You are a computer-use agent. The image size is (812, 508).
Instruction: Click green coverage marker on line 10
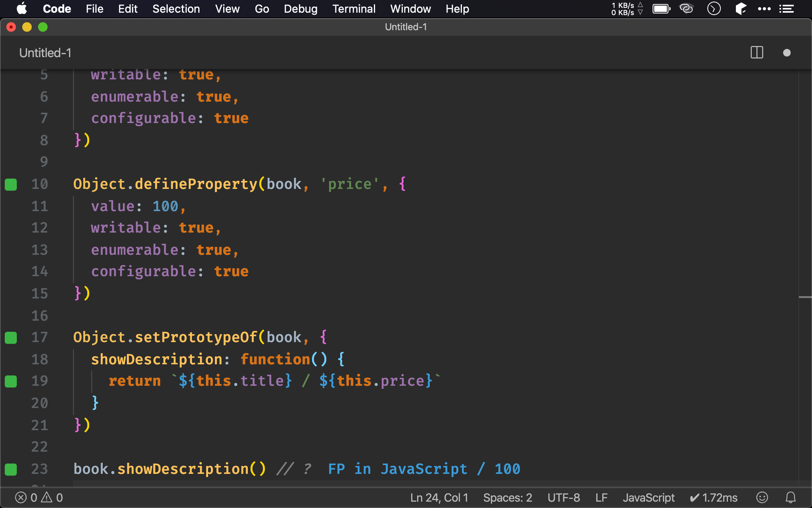click(x=11, y=185)
